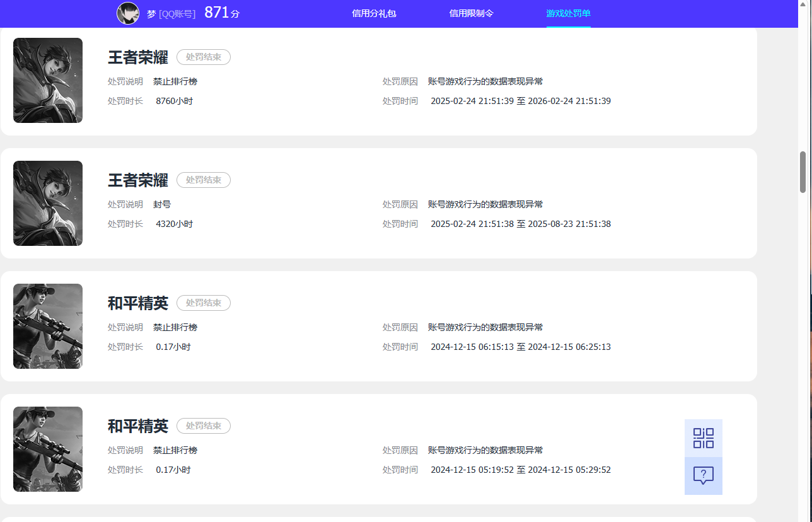Screen dimensions: 812x522
Task: Switch to the 信用限制令 tab
Action: 472,13
